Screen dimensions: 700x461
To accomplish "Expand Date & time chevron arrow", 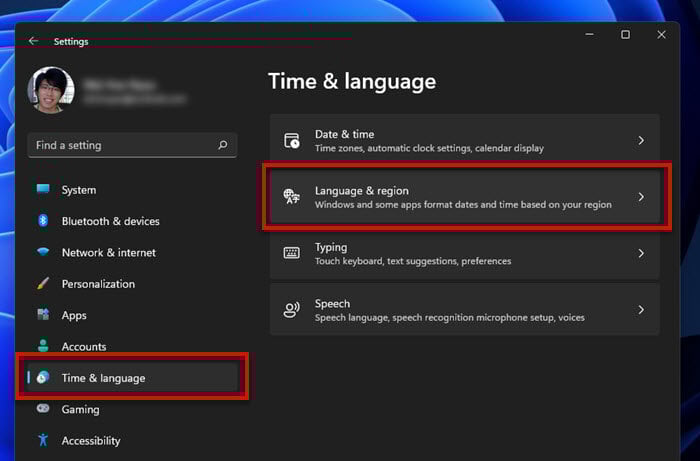I will (641, 140).
